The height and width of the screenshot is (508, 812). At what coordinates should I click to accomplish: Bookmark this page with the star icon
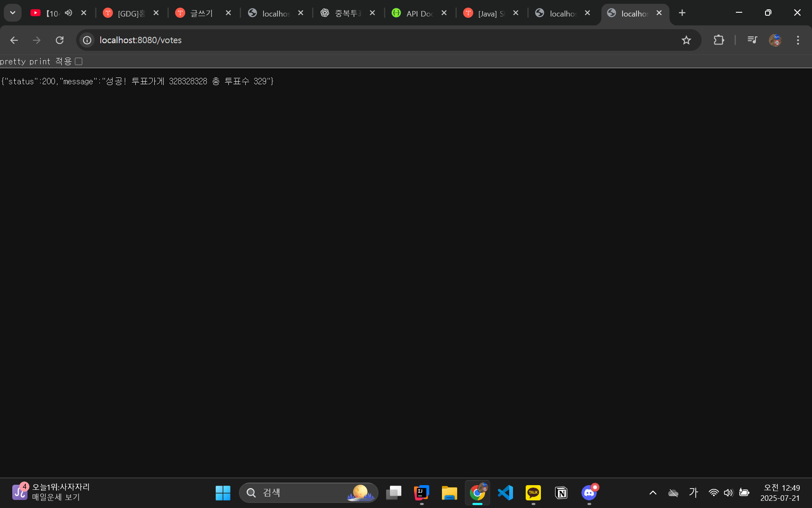pos(686,40)
